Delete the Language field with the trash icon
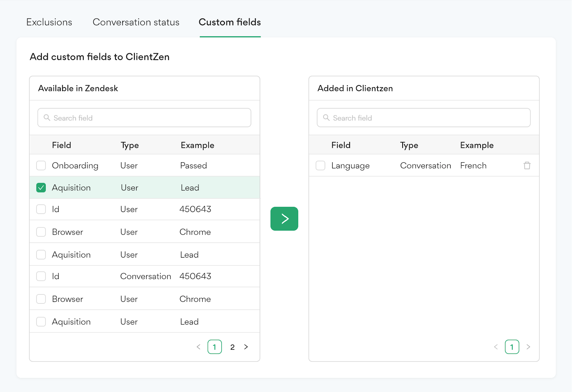The width and height of the screenshot is (572, 392). point(527,165)
